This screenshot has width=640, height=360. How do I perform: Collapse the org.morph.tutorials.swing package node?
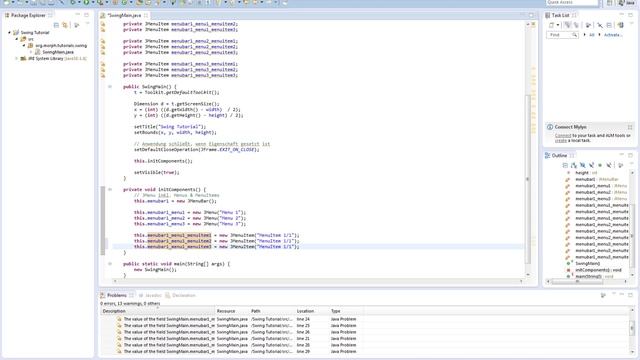tap(24, 46)
